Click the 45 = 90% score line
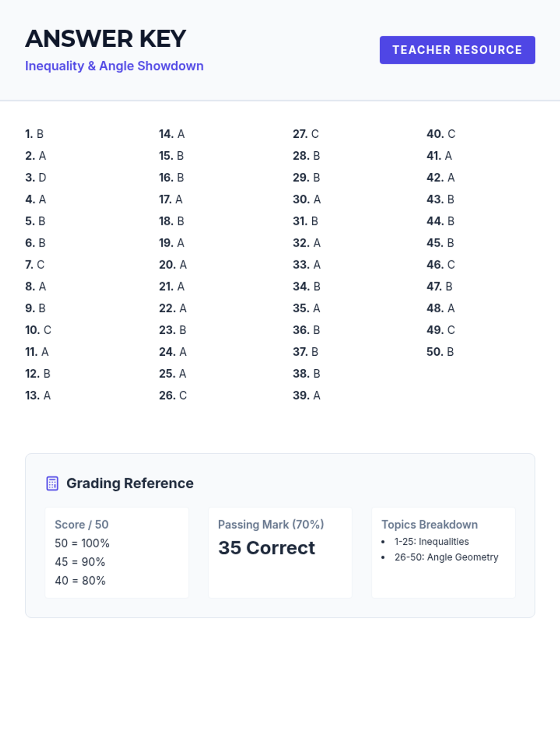 click(80, 562)
